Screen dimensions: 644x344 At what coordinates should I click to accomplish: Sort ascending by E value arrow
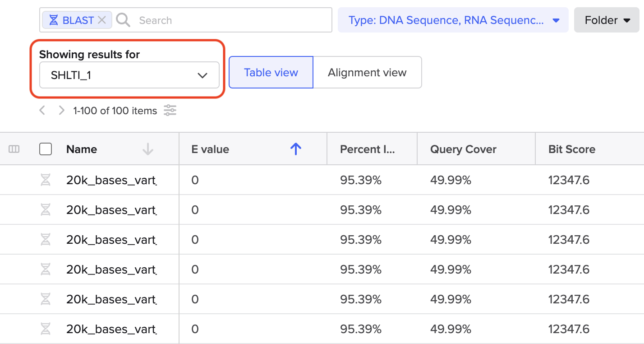[x=295, y=149]
